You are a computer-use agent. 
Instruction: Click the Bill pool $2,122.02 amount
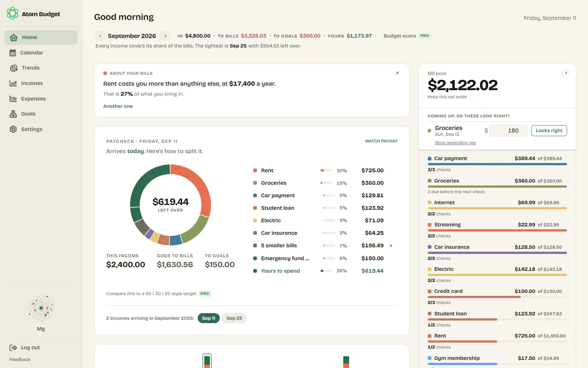(462, 85)
